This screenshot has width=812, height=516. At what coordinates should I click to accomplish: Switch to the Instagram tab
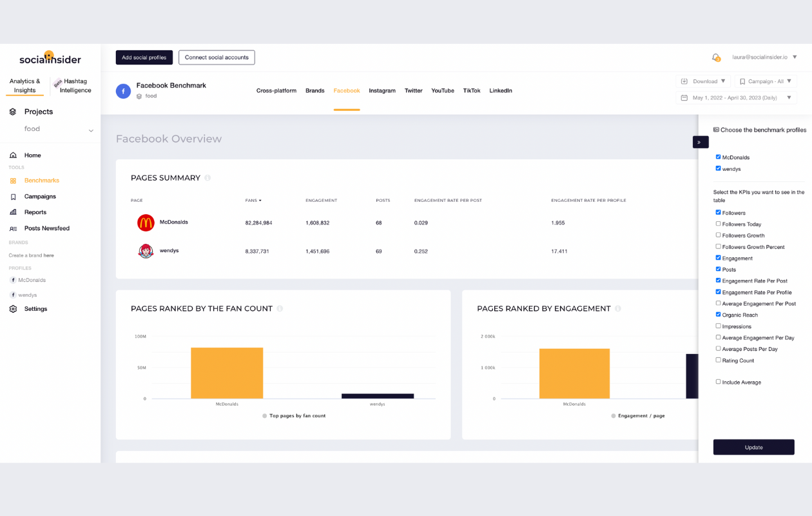coord(382,91)
